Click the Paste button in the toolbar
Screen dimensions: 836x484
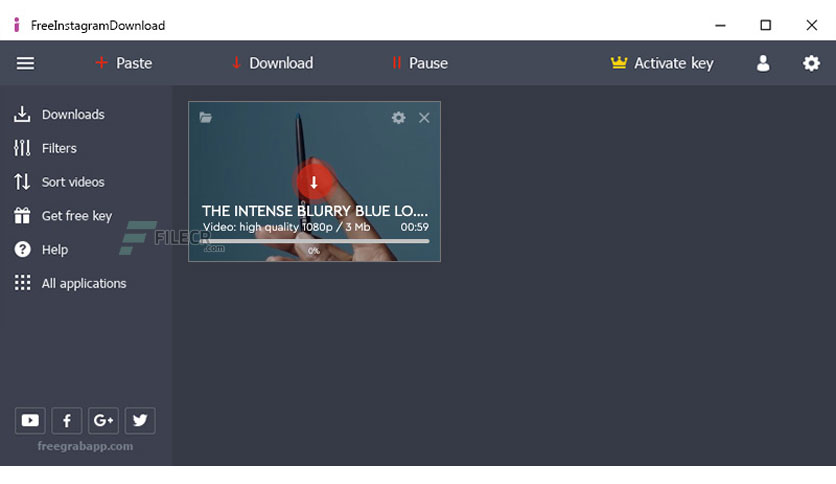pyautogui.click(x=124, y=63)
